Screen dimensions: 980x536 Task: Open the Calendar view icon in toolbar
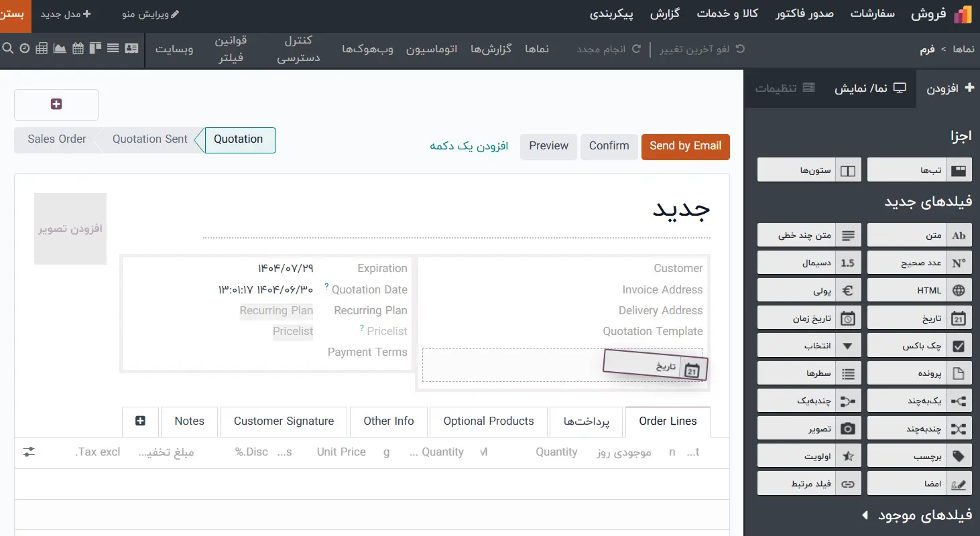(78, 48)
